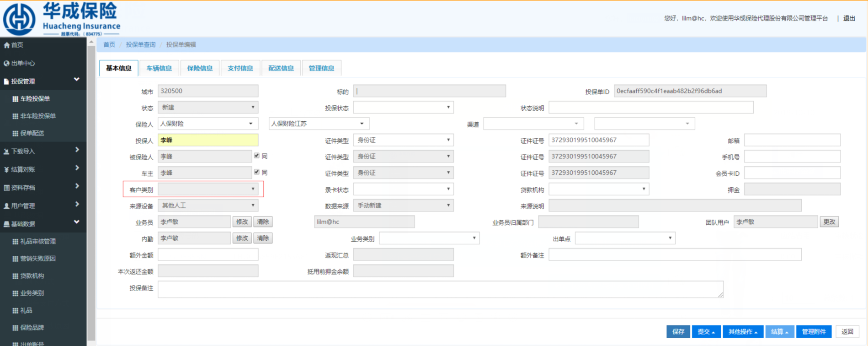Open the 客户类别 dropdown
This screenshot has height=346, width=868.
point(208,189)
